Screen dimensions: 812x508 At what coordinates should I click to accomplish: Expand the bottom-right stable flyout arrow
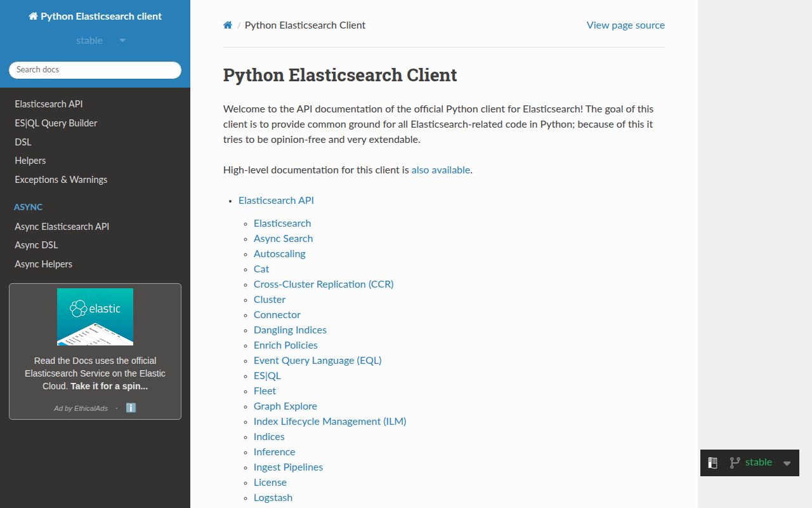pyautogui.click(x=787, y=464)
